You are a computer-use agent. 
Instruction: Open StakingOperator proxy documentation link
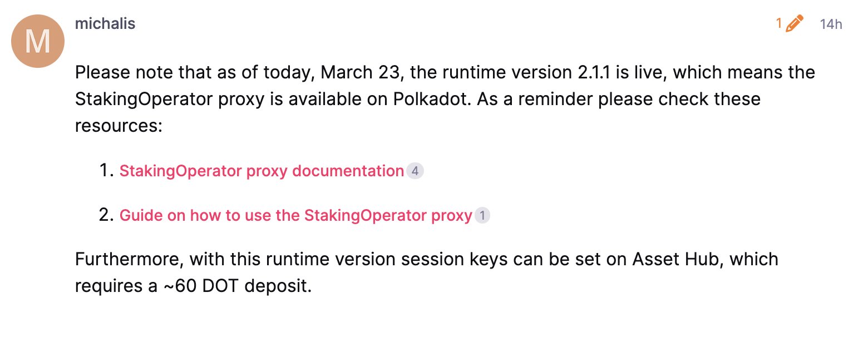coord(262,171)
